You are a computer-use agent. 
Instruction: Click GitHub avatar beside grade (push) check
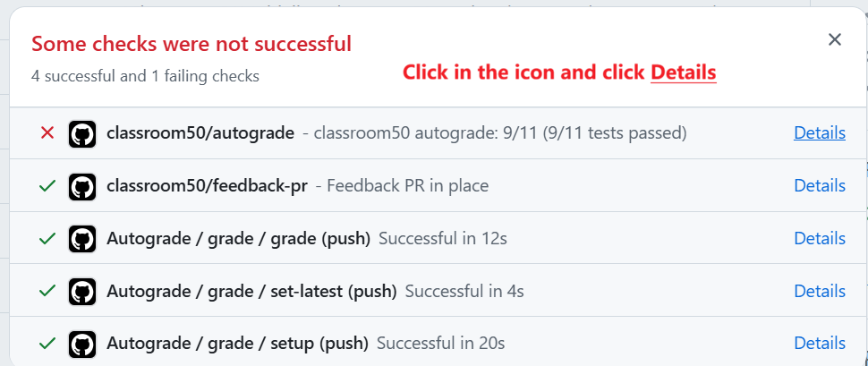(x=82, y=239)
